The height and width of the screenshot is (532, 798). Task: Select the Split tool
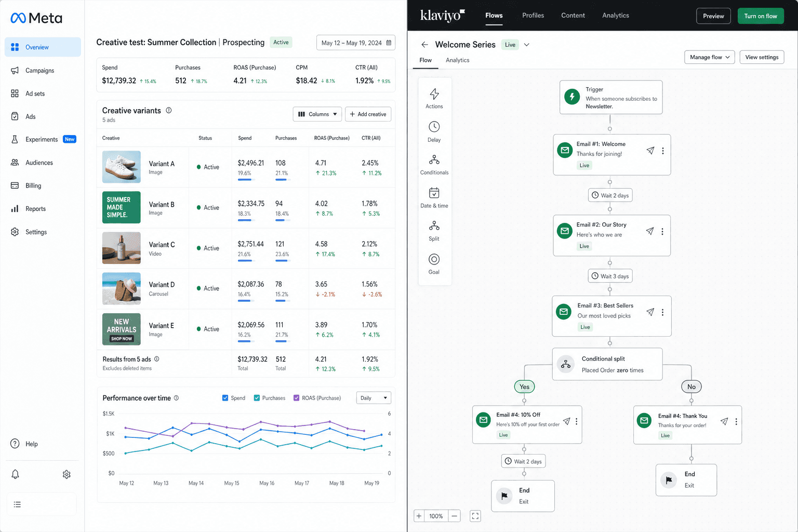click(434, 231)
